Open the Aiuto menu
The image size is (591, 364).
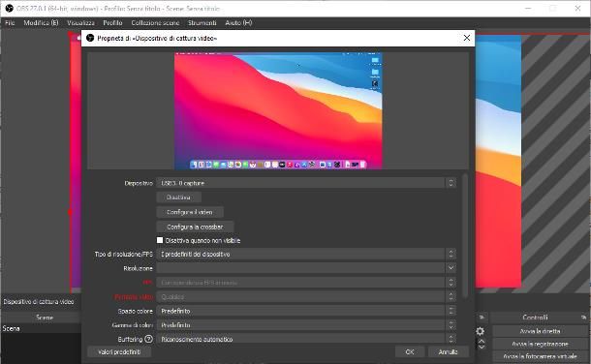[238, 23]
